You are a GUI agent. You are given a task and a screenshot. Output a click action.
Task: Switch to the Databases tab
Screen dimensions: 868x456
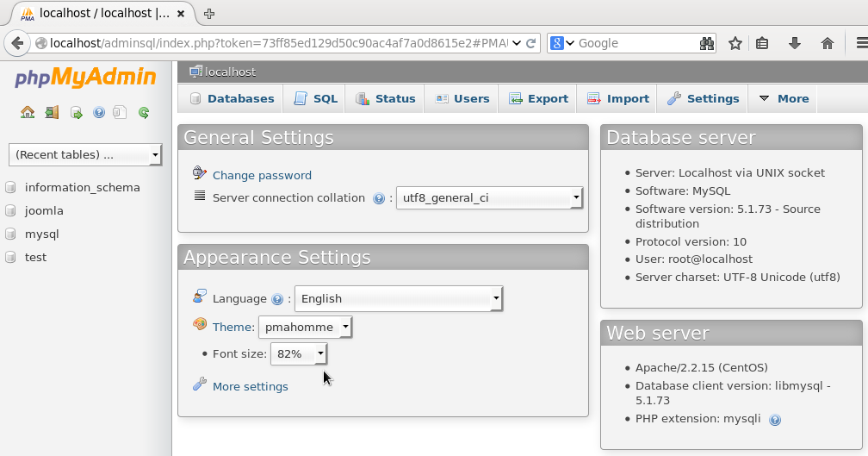231,98
